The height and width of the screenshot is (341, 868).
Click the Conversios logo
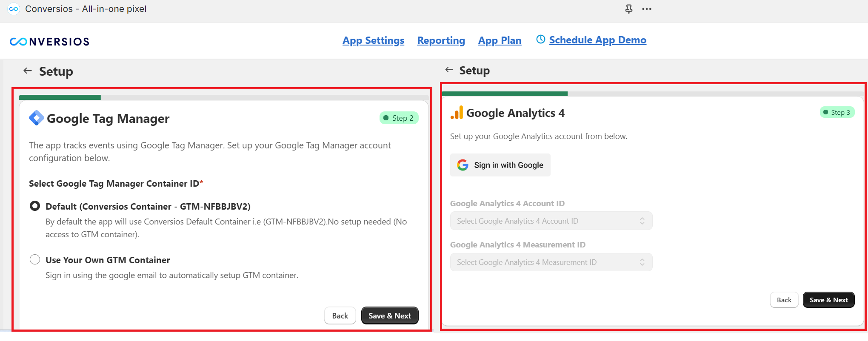pos(49,41)
